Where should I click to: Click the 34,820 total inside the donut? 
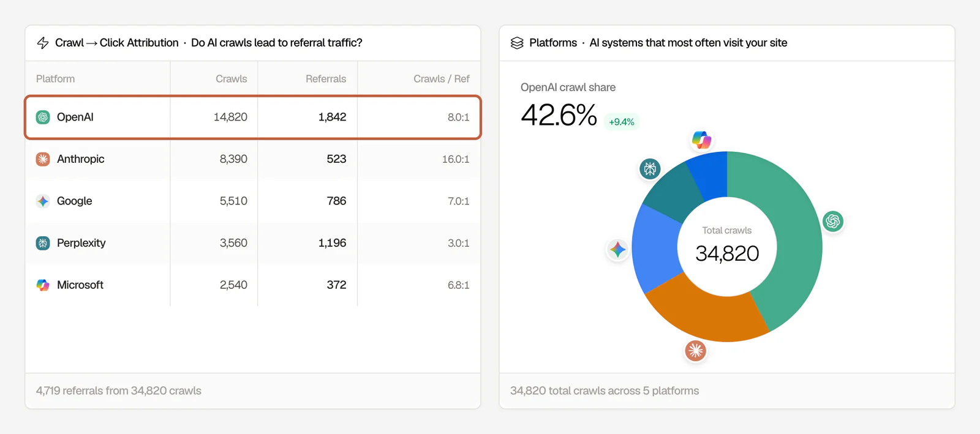tap(727, 253)
